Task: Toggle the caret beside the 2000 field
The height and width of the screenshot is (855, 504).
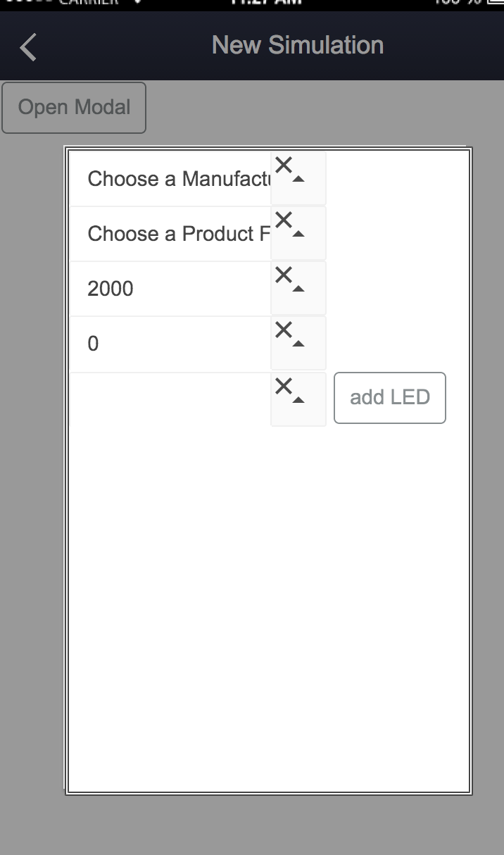Action: point(298,289)
